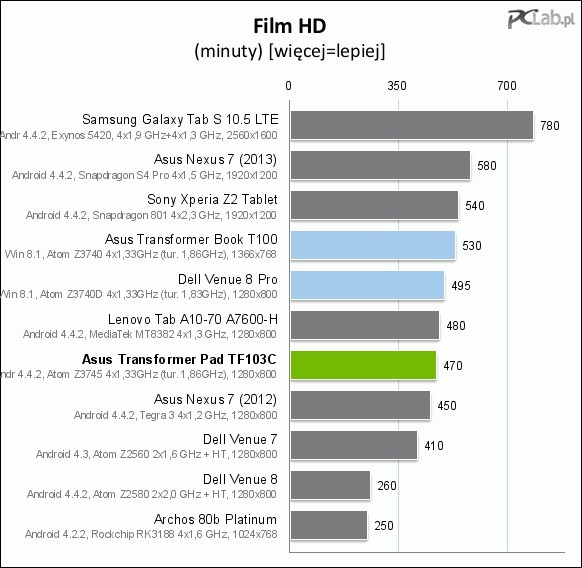Click the light blue Dell Venue 8 Pro bar
The height and width of the screenshot is (568, 582).
(367, 285)
